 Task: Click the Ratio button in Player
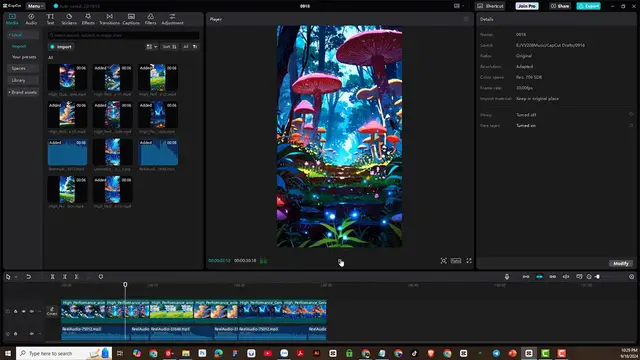tap(456, 261)
